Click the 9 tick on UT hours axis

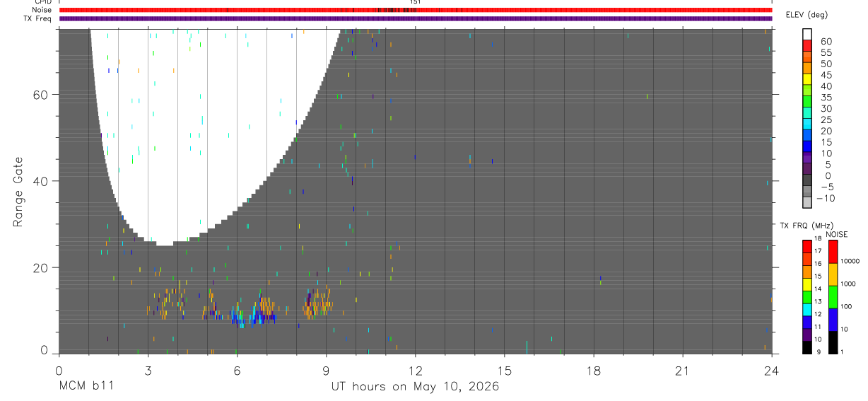pos(326,371)
